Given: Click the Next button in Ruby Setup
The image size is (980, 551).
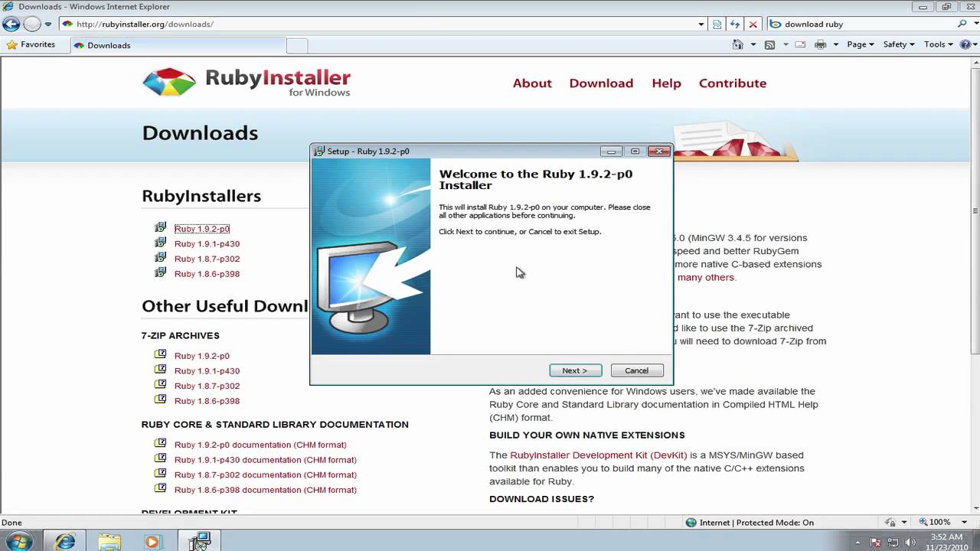Looking at the screenshot, I should pyautogui.click(x=576, y=370).
